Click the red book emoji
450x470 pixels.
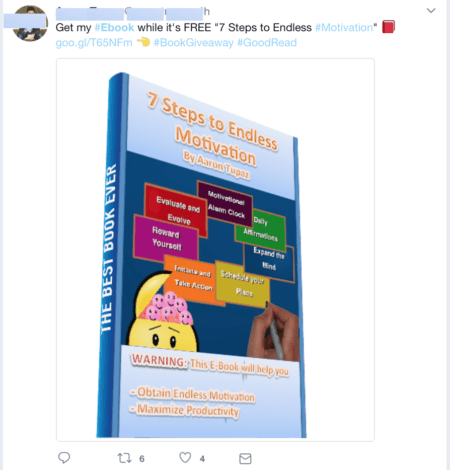tap(388, 27)
